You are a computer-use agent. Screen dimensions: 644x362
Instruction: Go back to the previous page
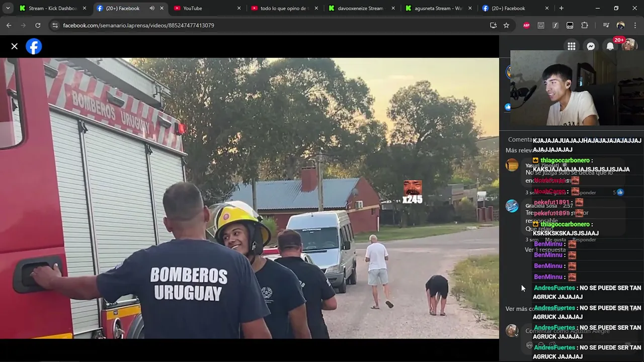click(x=9, y=25)
